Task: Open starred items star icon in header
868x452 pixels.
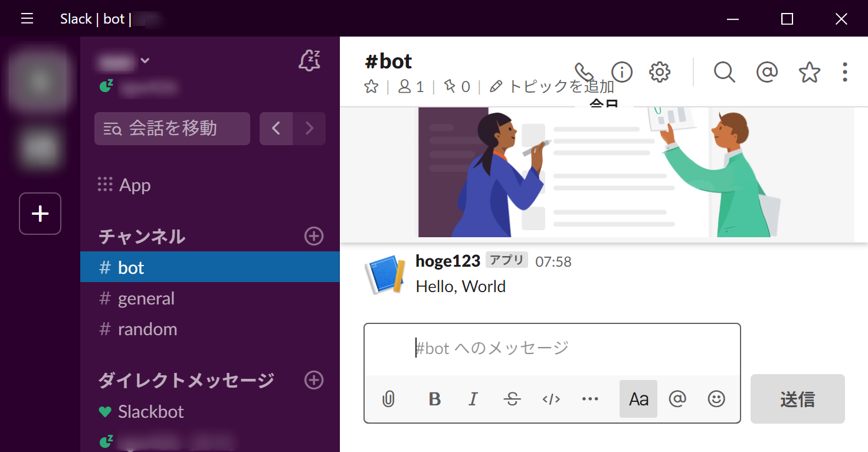Action: pyautogui.click(x=810, y=72)
